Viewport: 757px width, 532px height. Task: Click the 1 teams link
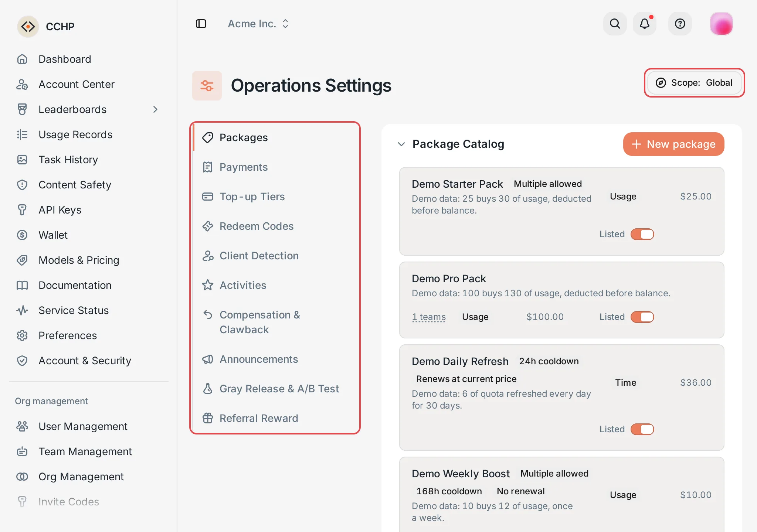click(x=429, y=317)
